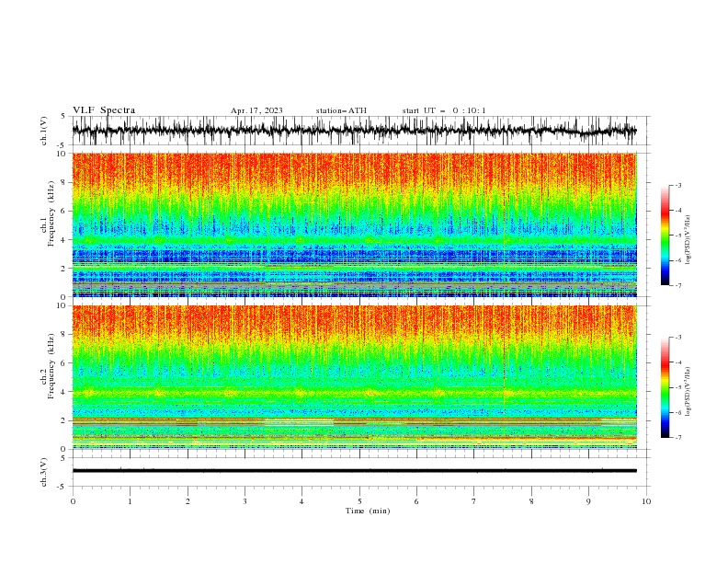The image size is (728, 563).
Task: Click the "-3" tick on ch.2 colorbar
Action: 677,338
